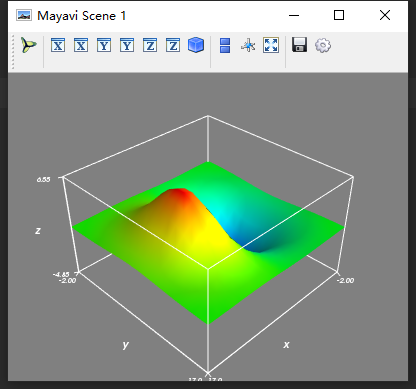Enable full screen mode icon

(x=271, y=45)
